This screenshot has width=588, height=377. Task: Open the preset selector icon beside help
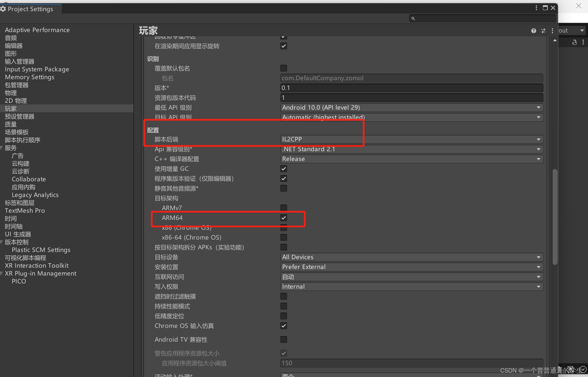click(543, 31)
